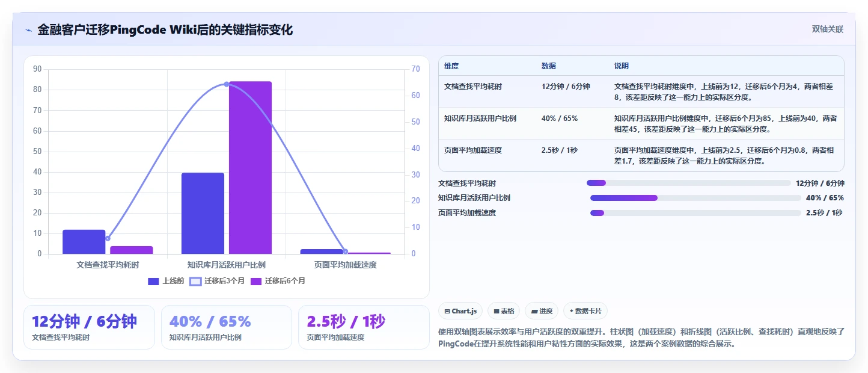This screenshot has height=373, width=868.
Task: Click the 上线前 legend color box
Action: click(x=153, y=281)
